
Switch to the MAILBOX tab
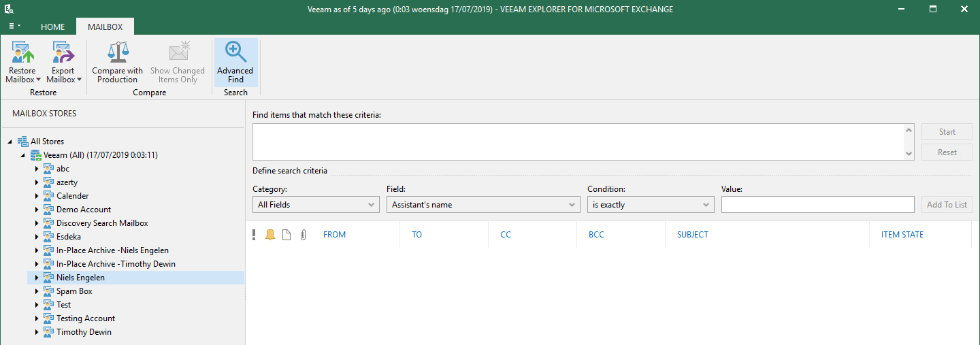pyautogui.click(x=105, y=27)
